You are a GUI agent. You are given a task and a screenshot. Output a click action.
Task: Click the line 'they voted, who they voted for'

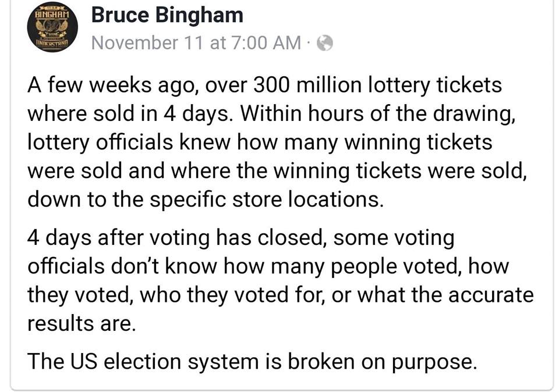point(281,295)
